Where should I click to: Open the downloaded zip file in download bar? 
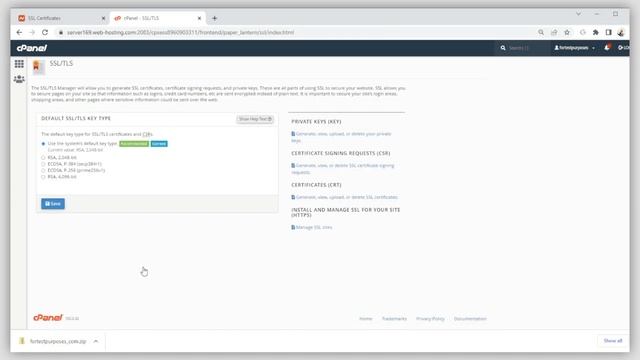coord(58,341)
